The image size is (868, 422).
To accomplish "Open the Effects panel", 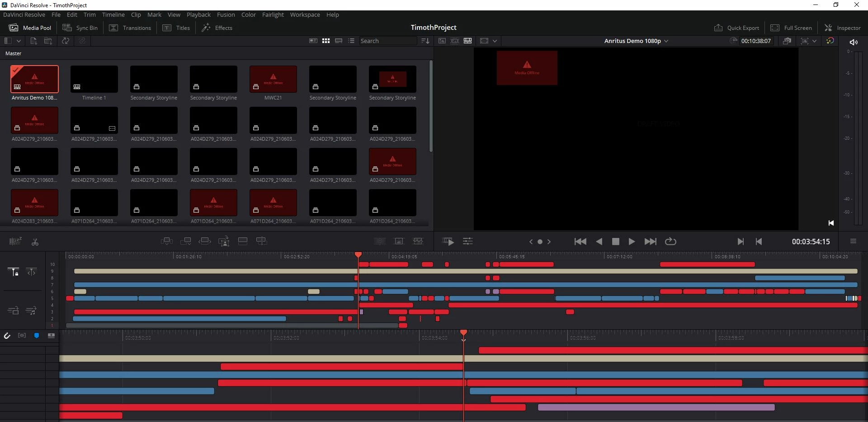I will pos(217,28).
